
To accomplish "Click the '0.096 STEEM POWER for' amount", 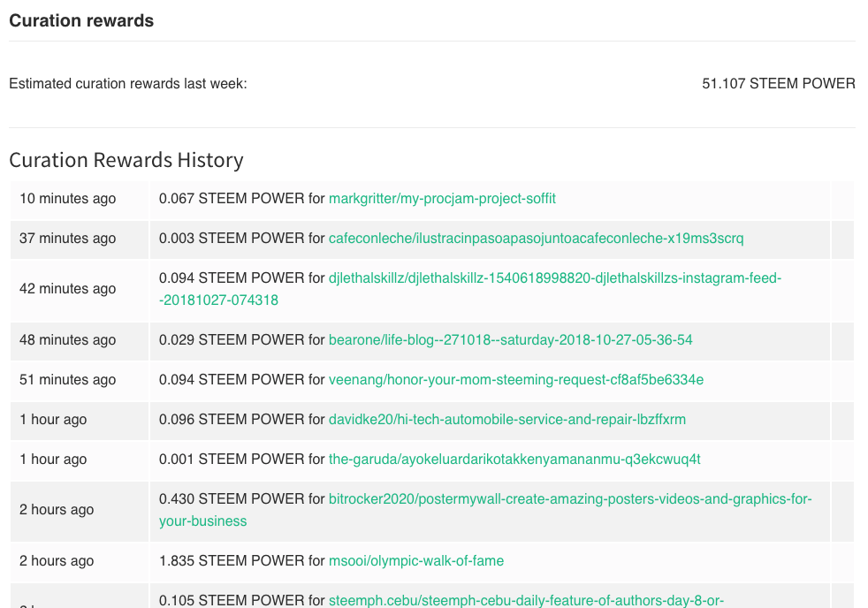I will tap(242, 420).
